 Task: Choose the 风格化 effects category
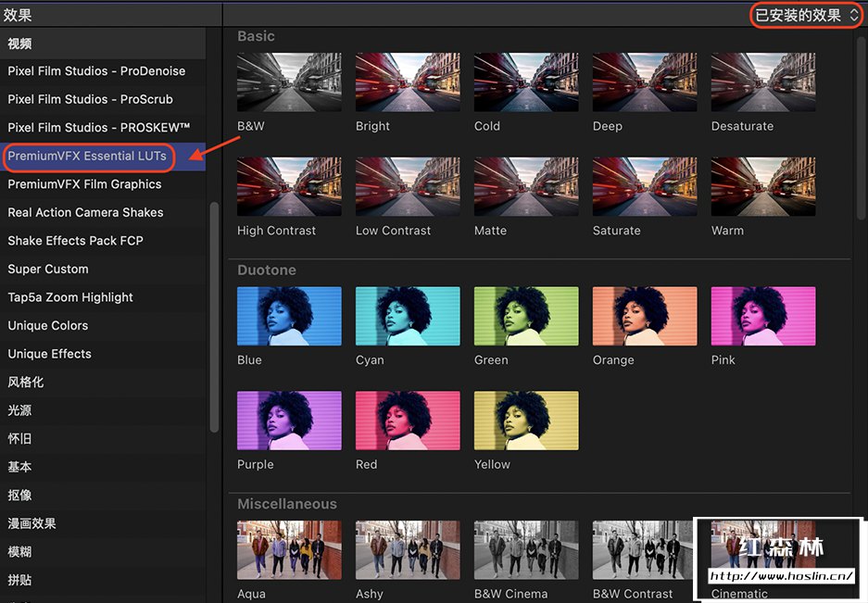tap(26, 382)
